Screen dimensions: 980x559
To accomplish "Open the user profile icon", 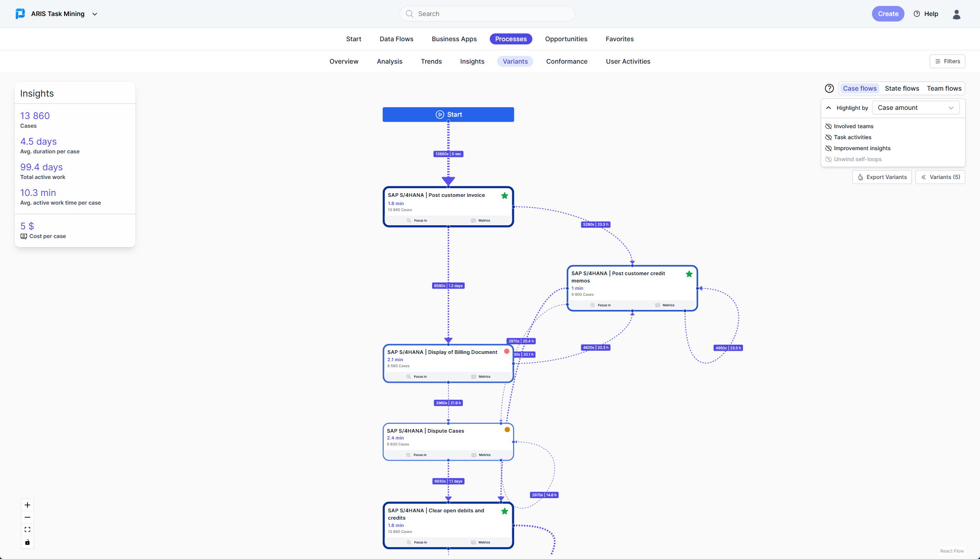I will (x=956, y=14).
